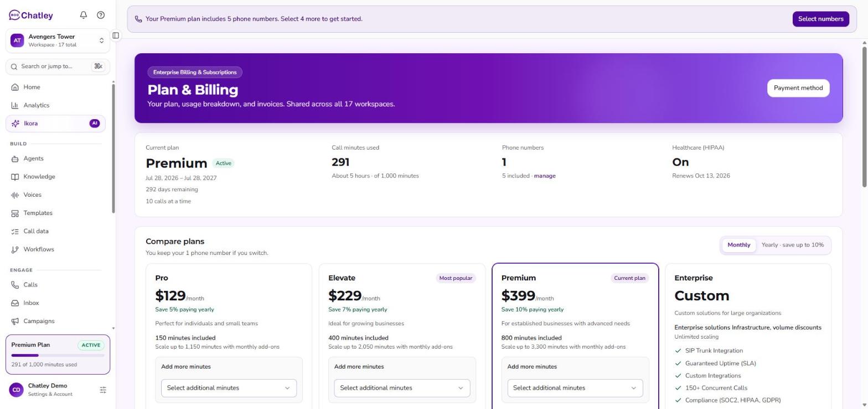
Task: Open Ikora AI menu item
Action: point(55,124)
